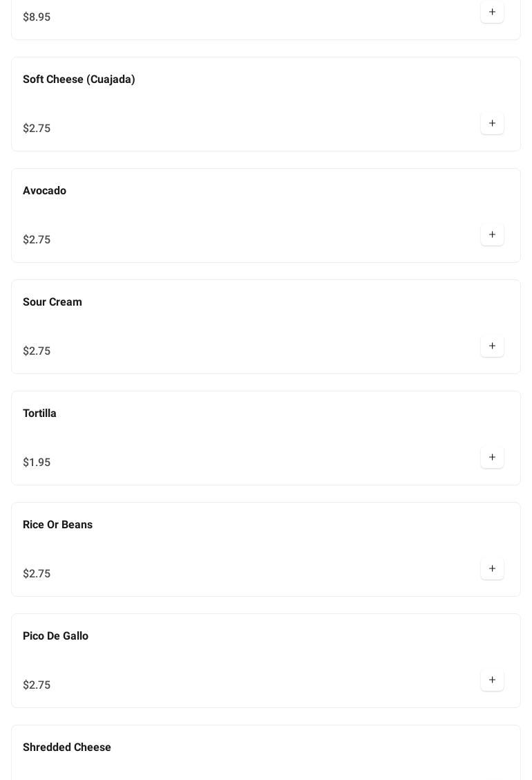Image resolution: width=532 pixels, height=780 pixels.
Task: Add Tortilla using the plus icon
Action: point(492,458)
